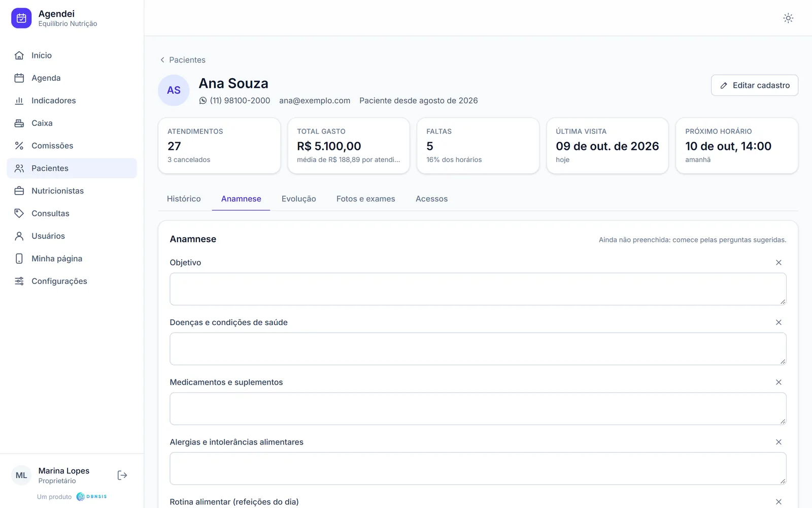Go back using the Pacientes chevron
Viewport: 812px width, 508px height.
pyautogui.click(x=162, y=60)
